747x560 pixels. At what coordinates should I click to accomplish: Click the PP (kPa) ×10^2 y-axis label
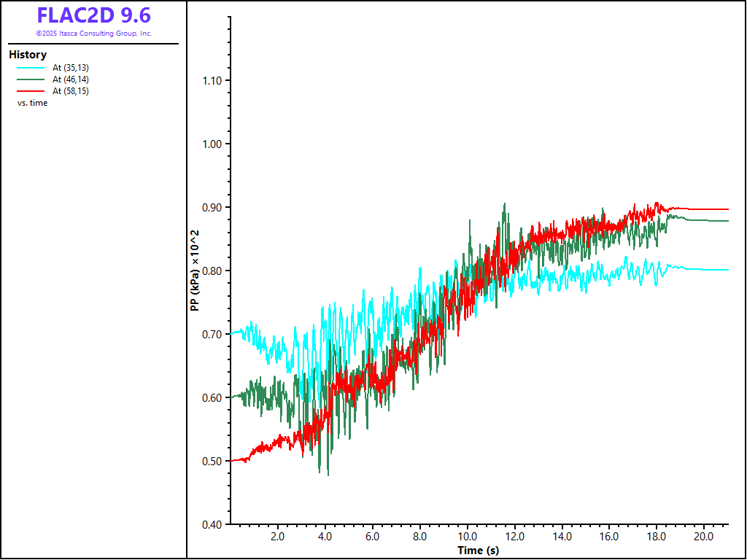(195, 271)
